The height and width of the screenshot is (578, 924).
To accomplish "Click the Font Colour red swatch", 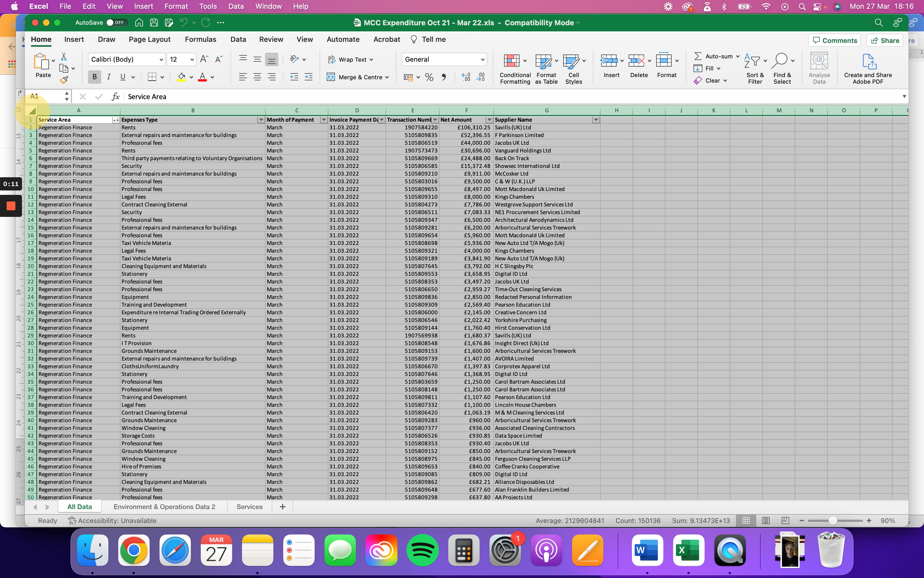I will (x=202, y=77).
